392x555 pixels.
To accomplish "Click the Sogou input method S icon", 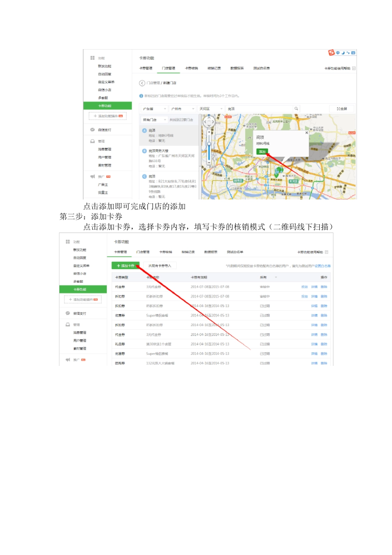I will (x=331, y=52).
